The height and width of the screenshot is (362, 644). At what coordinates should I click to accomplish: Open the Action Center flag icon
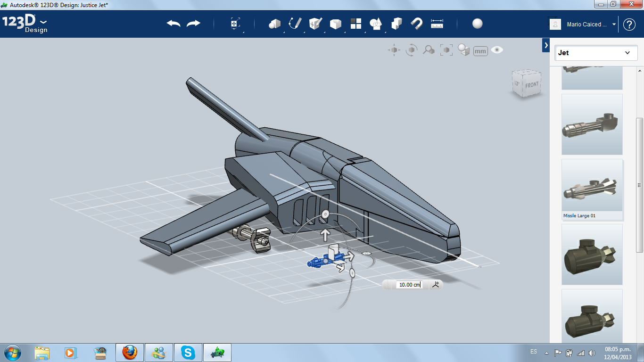558,353
